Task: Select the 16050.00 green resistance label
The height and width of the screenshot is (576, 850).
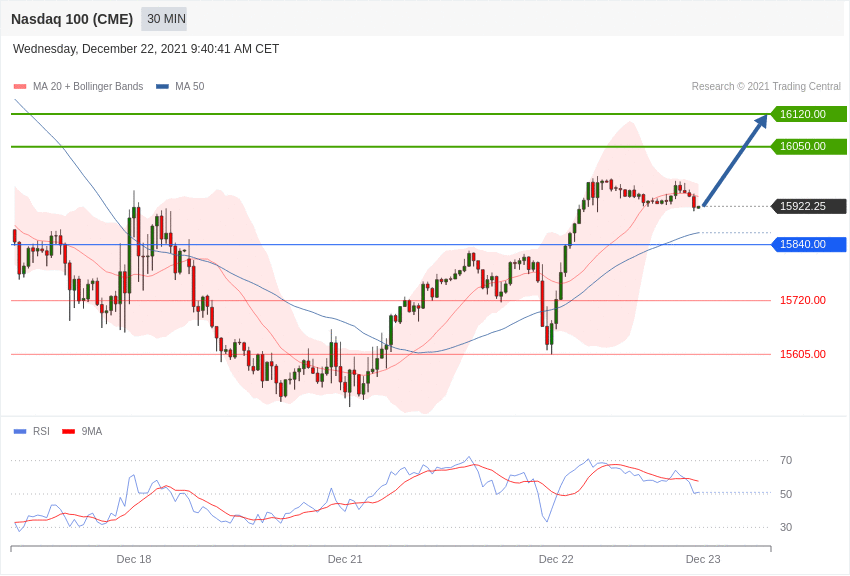Action: (808, 146)
